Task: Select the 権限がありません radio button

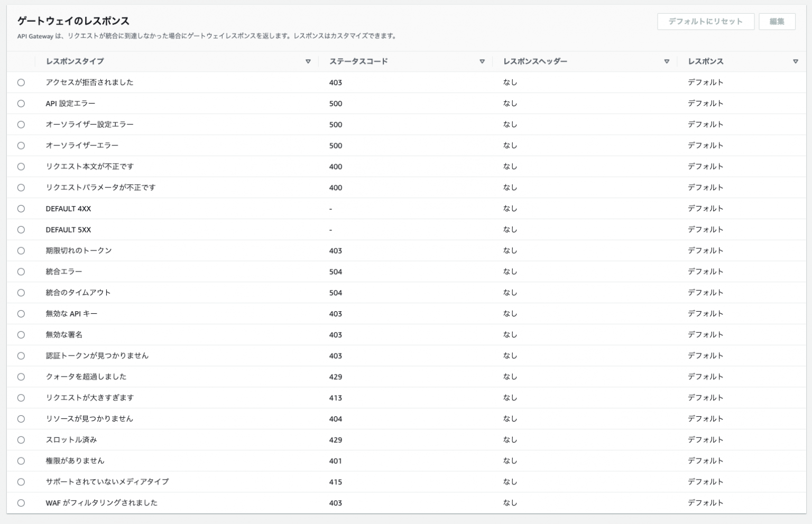Action: point(21,461)
